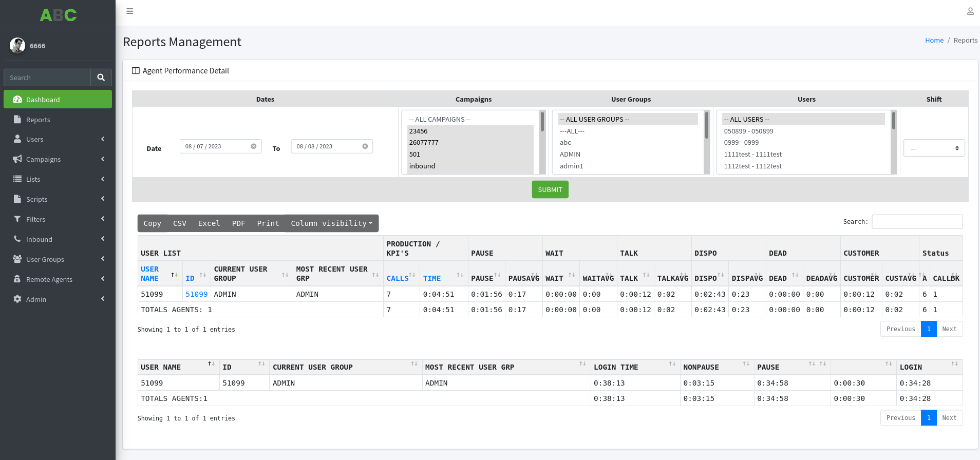Open the user profile icon in header
Viewport: 980px width, 460px height.
[x=970, y=11]
